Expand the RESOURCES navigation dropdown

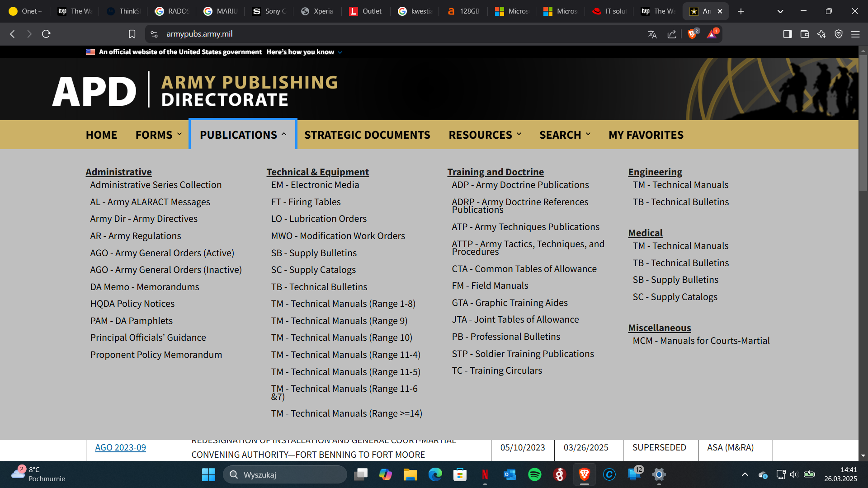(x=485, y=135)
